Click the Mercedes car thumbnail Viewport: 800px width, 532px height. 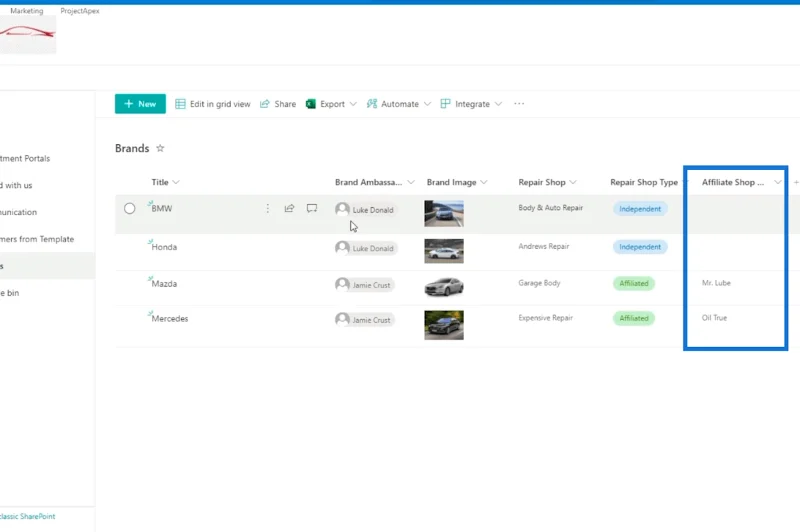[x=444, y=325]
